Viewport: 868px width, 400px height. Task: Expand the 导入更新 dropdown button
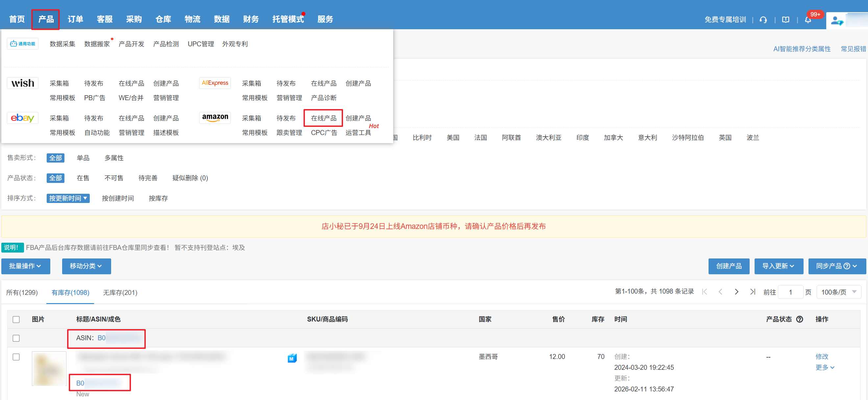coord(778,266)
